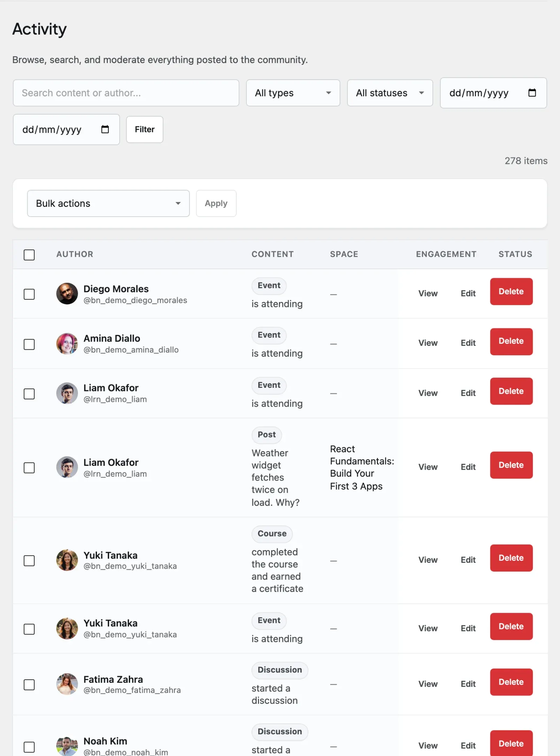Click React Fundamentals space text

coord(362,468)
